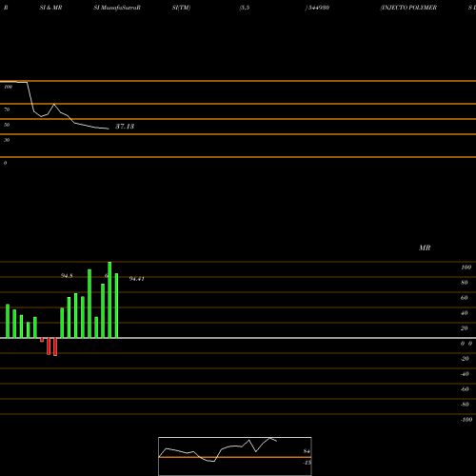Click the longest red negative bar
Screen dimensions: 476x476
[x=55, y=347]
